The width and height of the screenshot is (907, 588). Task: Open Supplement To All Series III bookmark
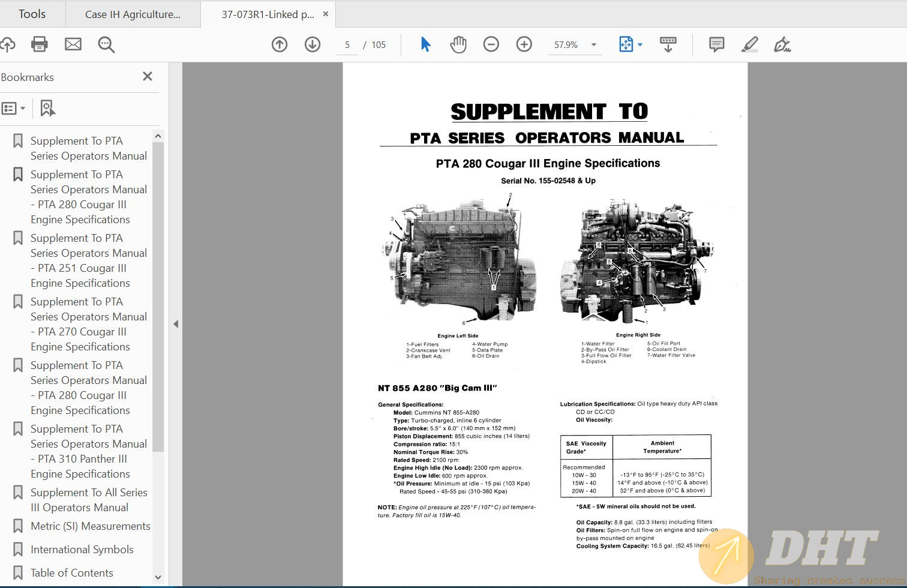click(89, 500)
